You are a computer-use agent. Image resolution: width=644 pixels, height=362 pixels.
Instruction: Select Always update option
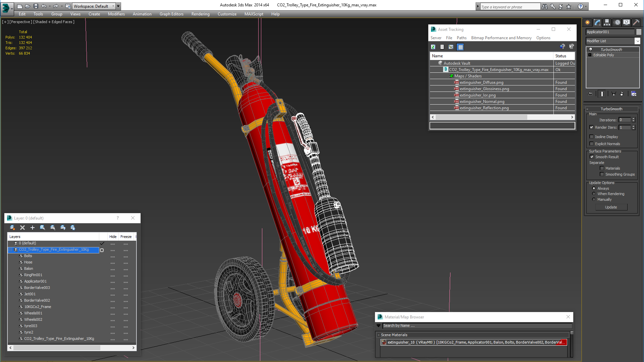point(594,188)
